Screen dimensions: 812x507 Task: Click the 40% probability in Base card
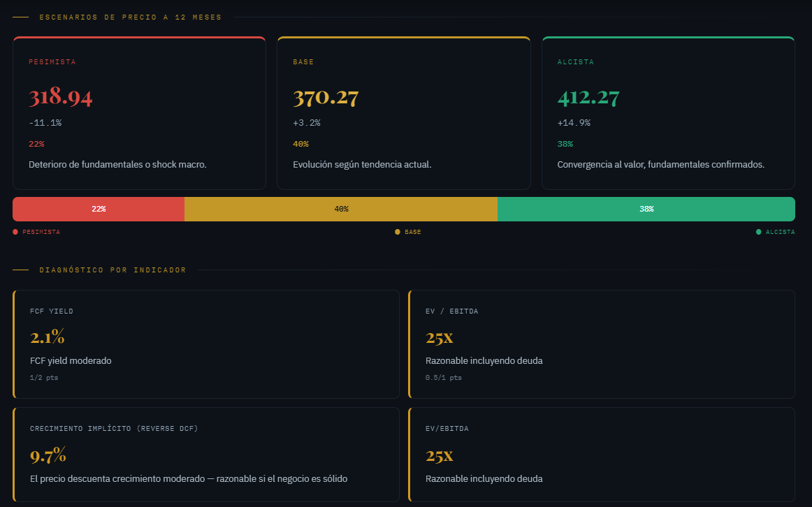click(301, 144)
